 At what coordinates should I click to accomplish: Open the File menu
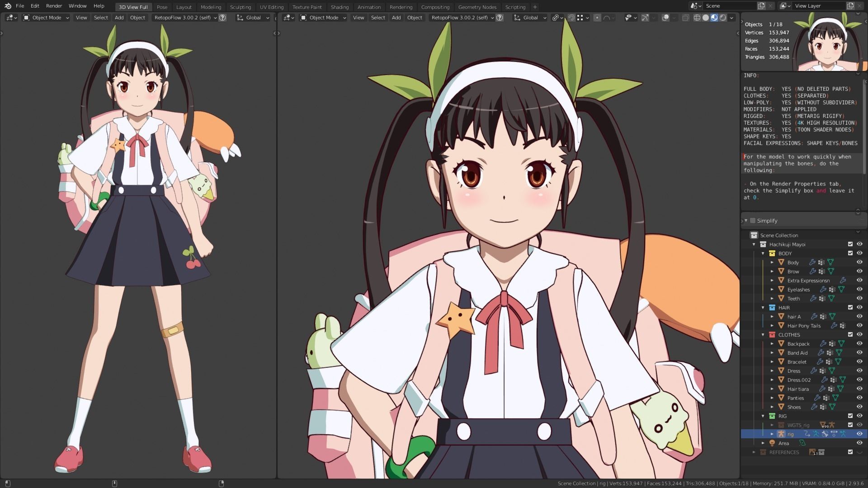pyautogui.click(x=20, y=6)
